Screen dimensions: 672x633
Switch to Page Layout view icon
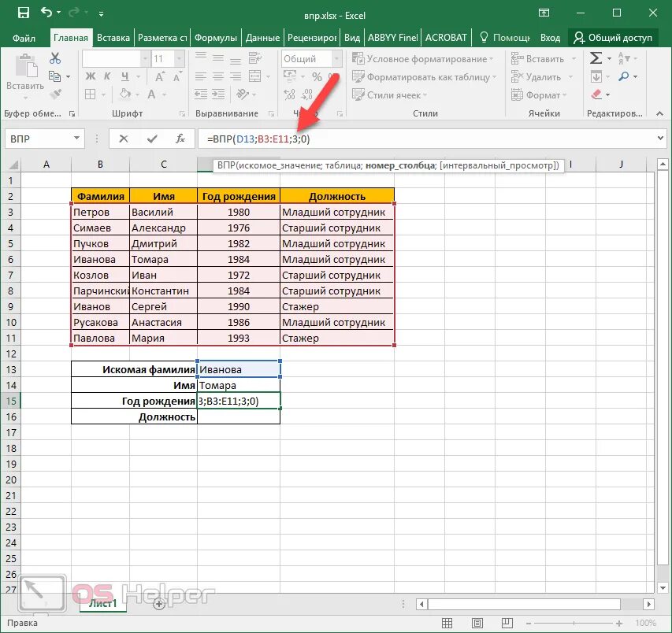click(x=477, y=623)
